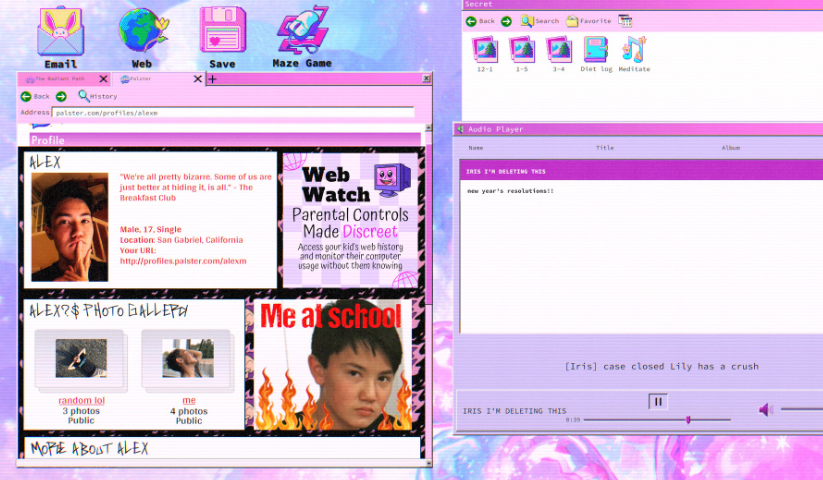Open Favorite folder in Secret window
The image size is (823, 480).
click(x=588, y=21)
